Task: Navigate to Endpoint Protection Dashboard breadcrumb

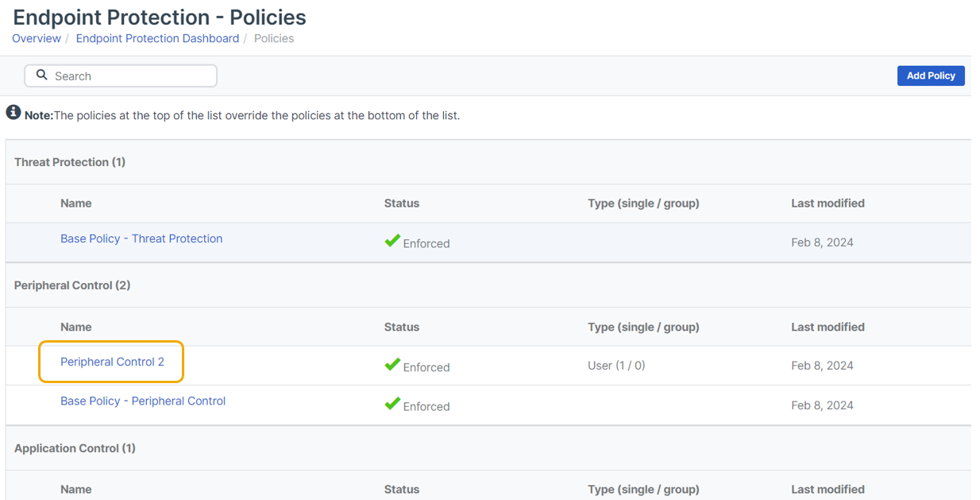Action: click(157, 38)
